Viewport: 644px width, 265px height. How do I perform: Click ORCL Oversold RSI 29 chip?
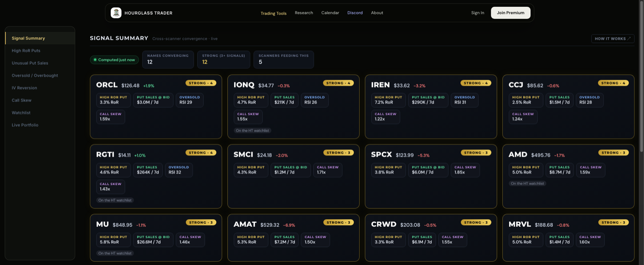tap(190, 100)
